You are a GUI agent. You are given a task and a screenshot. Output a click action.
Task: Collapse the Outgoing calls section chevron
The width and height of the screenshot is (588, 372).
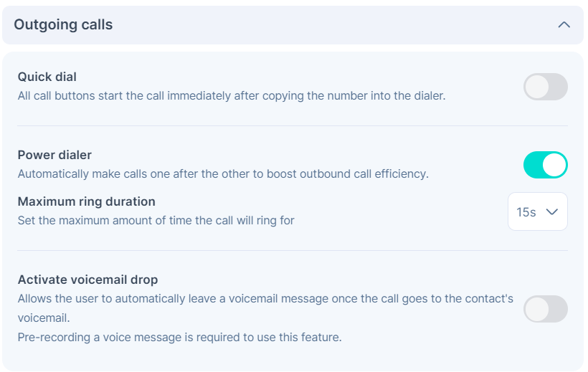(x=564, y=25)
